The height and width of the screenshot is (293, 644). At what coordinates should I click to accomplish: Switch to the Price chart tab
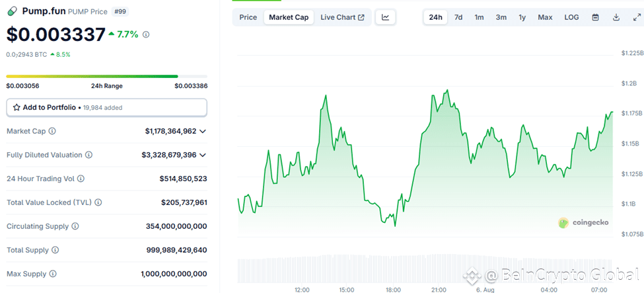pos(248,17)
